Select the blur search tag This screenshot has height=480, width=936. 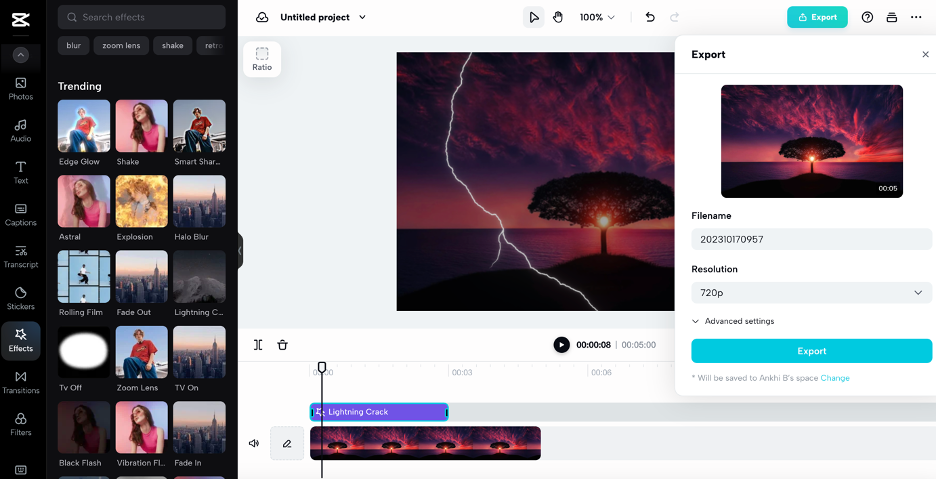(73, 45)
